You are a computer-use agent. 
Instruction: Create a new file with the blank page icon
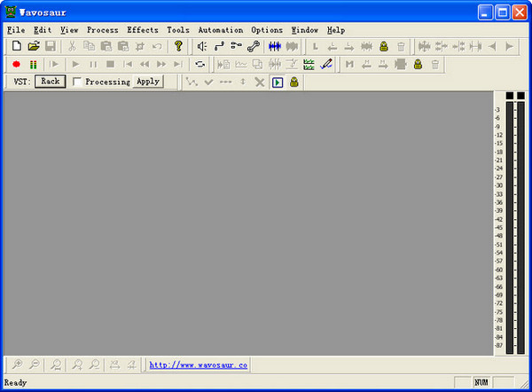coord(17,46)
